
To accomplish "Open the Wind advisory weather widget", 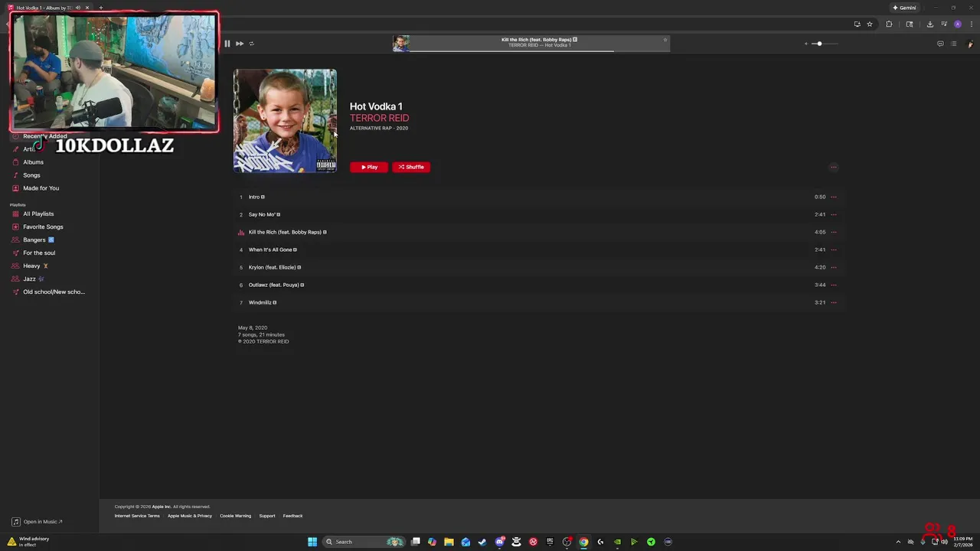I will coord(29,542).
